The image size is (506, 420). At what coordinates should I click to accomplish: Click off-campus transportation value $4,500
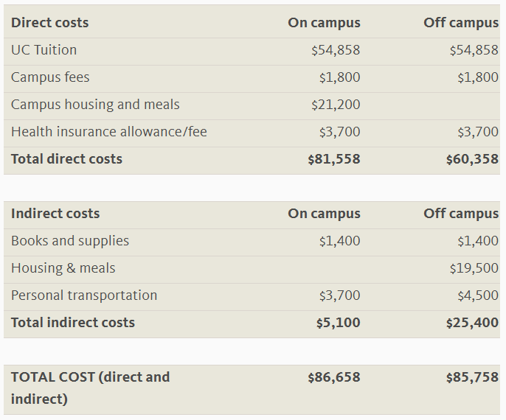pyautogui.click(x=478, y=295)
